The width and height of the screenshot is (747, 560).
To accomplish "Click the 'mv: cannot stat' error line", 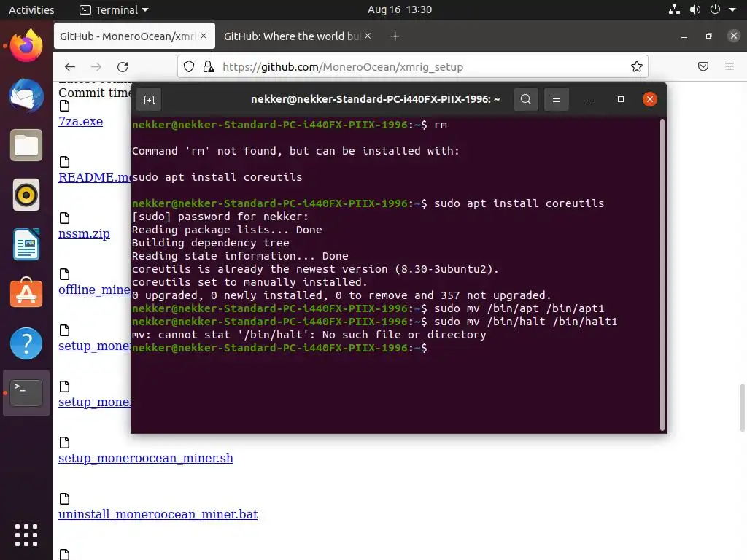I will click(x=309, y=335).
